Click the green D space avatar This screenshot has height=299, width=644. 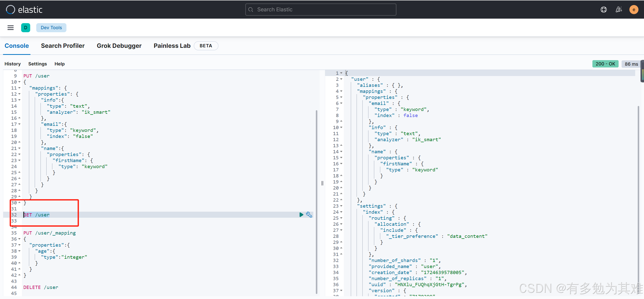[26, 28]
